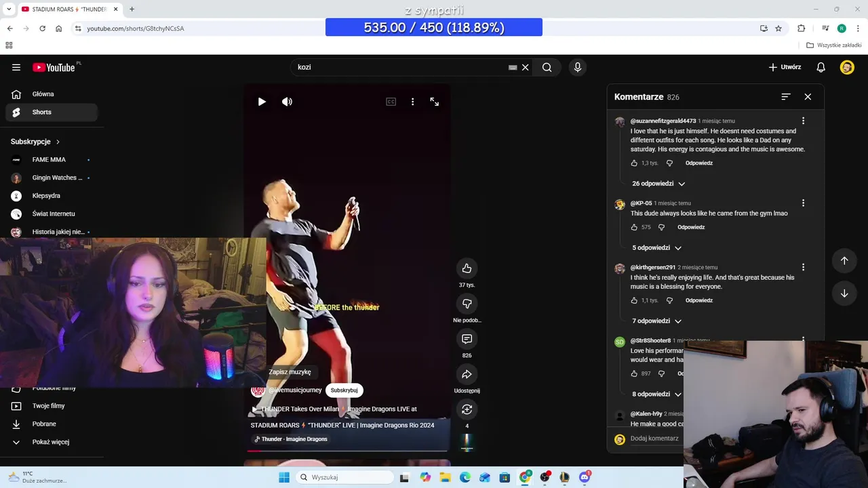Open YouTube notifications bell
This screenshot has width=868, height=488.
(821, 67)
